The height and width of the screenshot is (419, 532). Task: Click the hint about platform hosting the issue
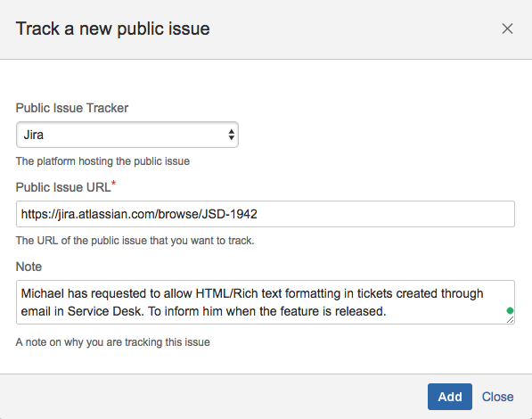[x=102, y=161]
